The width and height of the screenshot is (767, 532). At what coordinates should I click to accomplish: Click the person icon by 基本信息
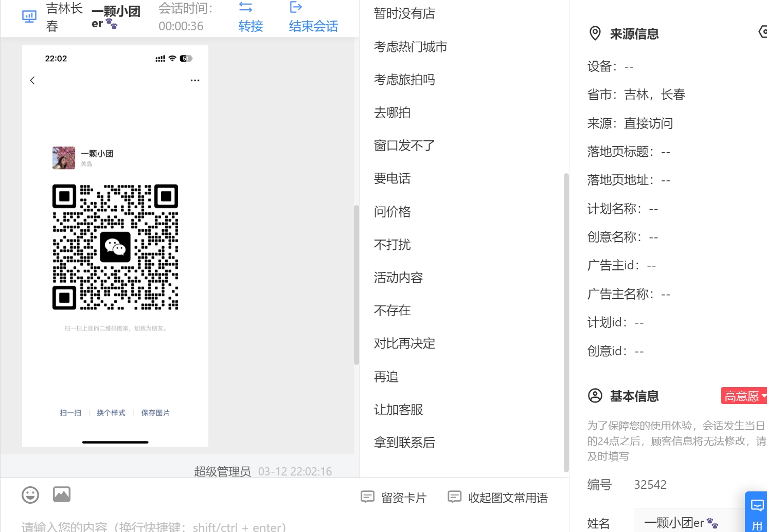point(595,396)
